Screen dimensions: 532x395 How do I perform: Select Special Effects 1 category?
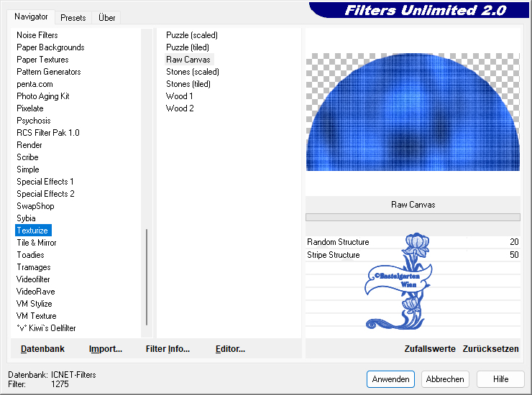click(x=45, y=182)
